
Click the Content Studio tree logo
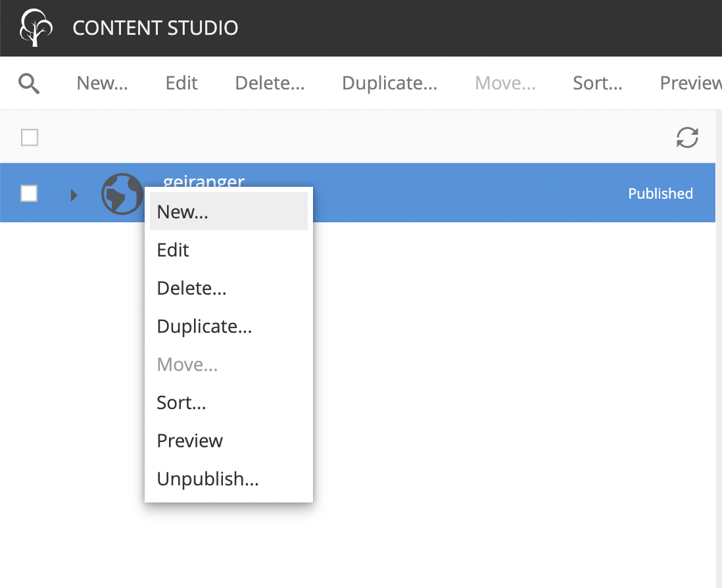coord(36,28)
